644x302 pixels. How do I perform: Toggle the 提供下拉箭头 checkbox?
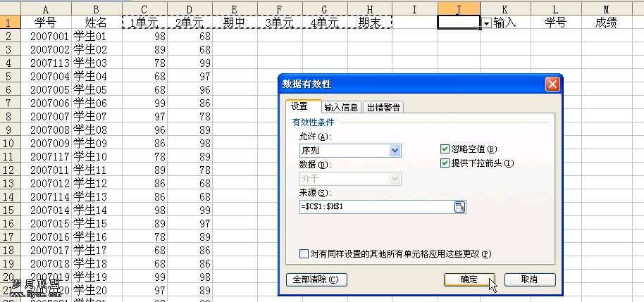pos(445,163)
